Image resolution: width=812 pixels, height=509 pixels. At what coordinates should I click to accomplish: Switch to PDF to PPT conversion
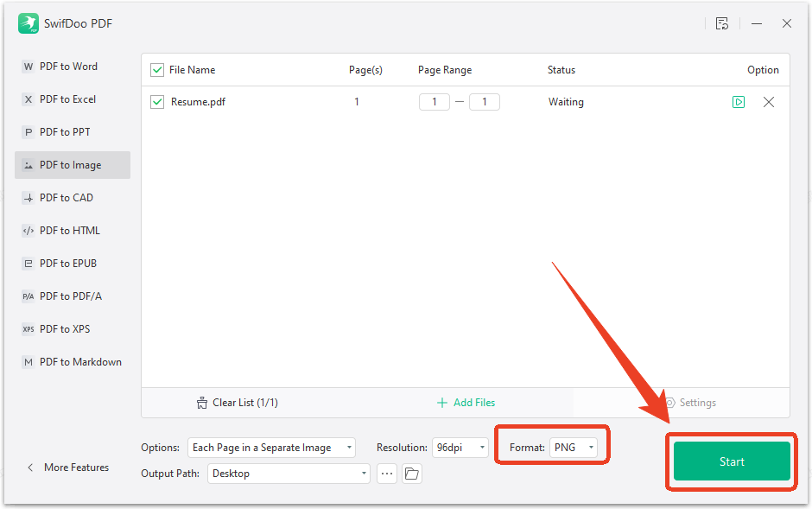(73, 132)
